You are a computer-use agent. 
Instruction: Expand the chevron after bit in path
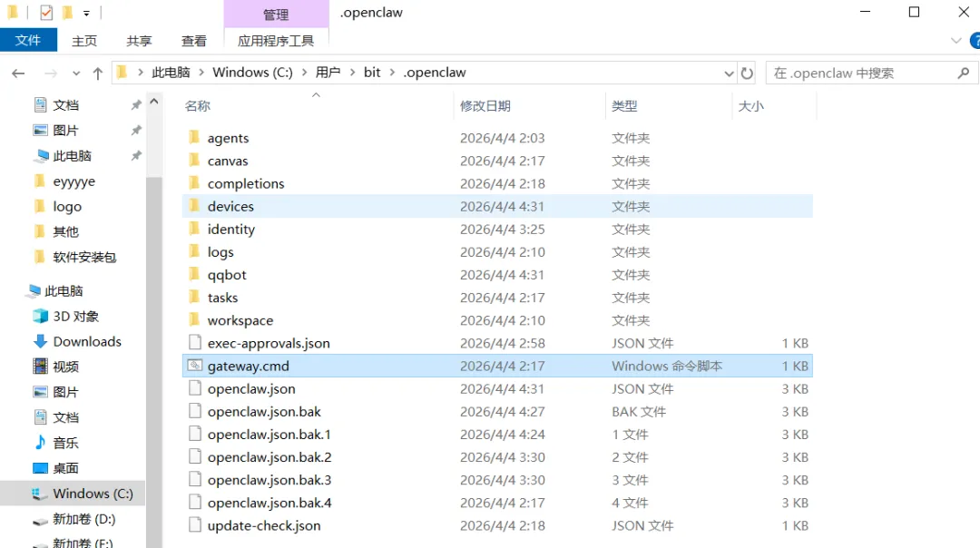(x=393, y=73)
